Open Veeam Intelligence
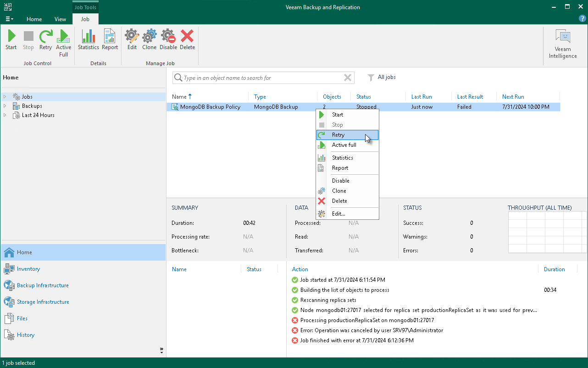Image resolution: width=588 pixels, height=368 pixels. (x=563, y=44)
